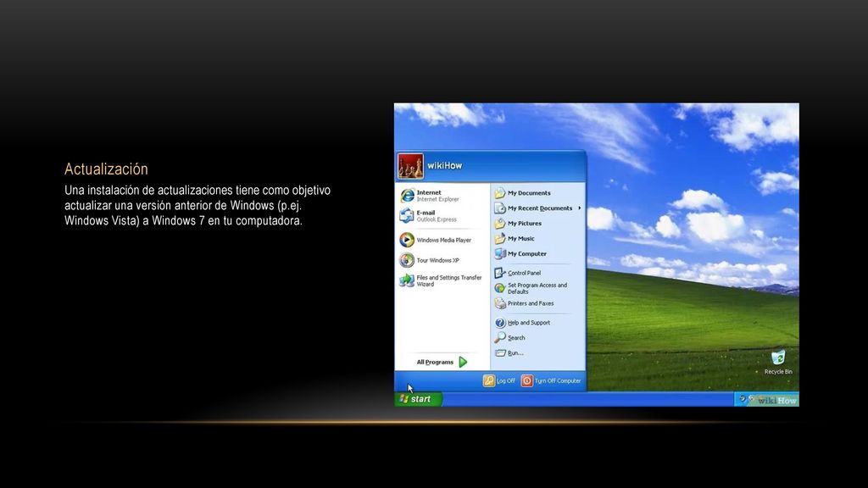
Task: Click the "Actualización" slide heading
Action: pyautogui.click(x=106, y=169)
